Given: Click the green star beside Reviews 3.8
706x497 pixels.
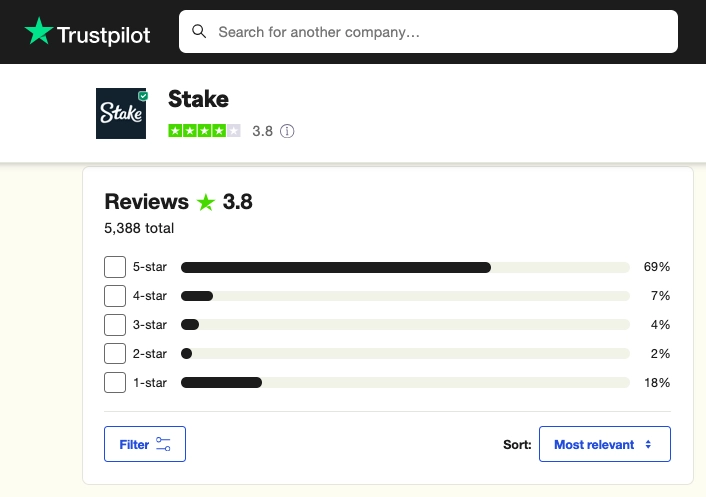Looking at the screenshot, I should click(x=206, y=202).
